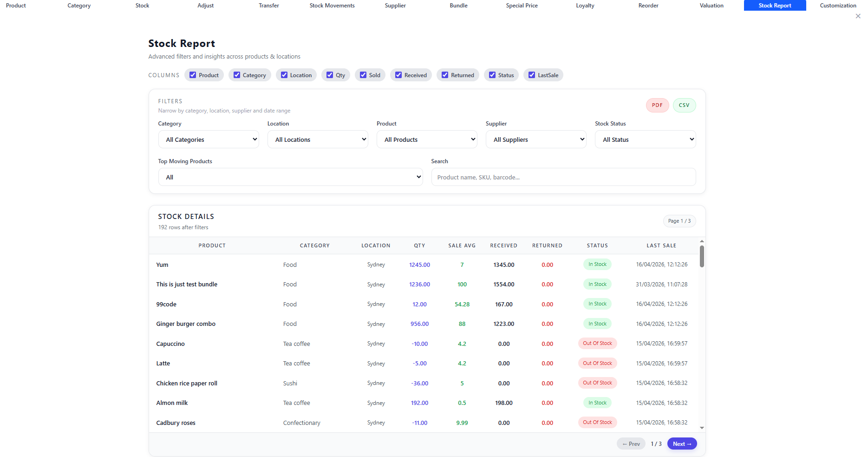Open the Loyalty tab
This screenshot has height=457, width=868.
(x=585, y=6)
